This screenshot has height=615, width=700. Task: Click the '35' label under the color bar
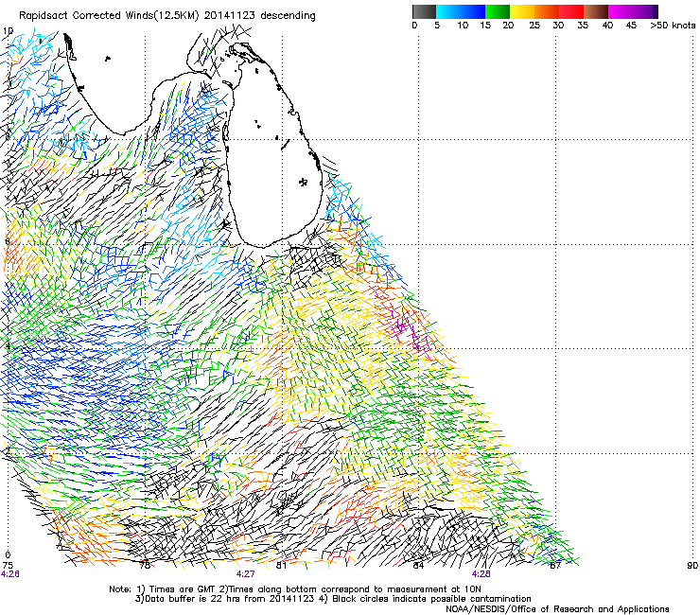(x=583, y=26)
